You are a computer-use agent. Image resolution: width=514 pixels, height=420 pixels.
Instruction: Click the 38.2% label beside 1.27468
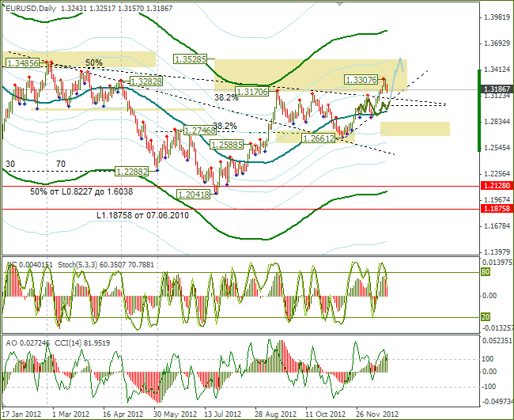225,126
